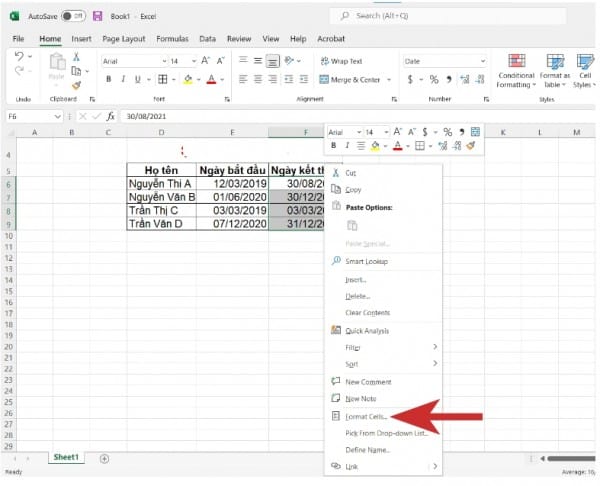This screenshot has width=600, height=486.
Task: Open Cell Styles menu
Action: (x=585, y=71)
